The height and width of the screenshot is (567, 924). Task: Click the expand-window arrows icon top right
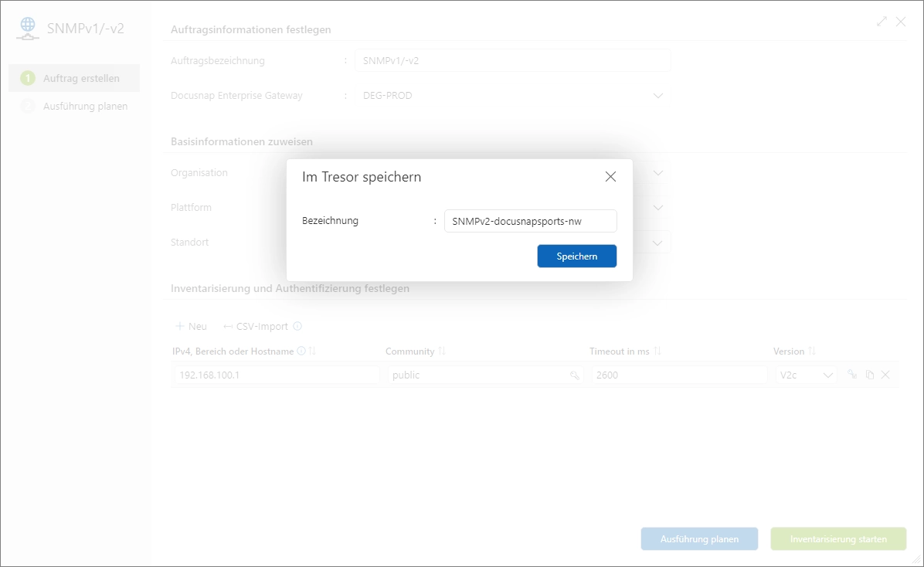pos(882,22)
